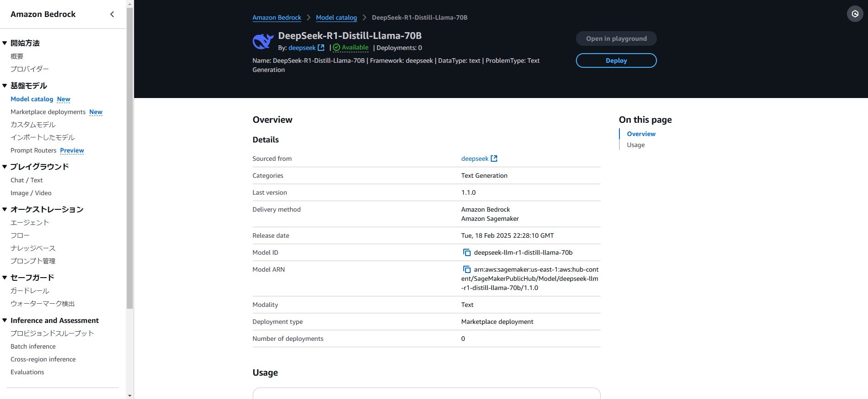Open external link icon beside header deepseek
This screenshot has width=868, height=399.
pos(321,48)
